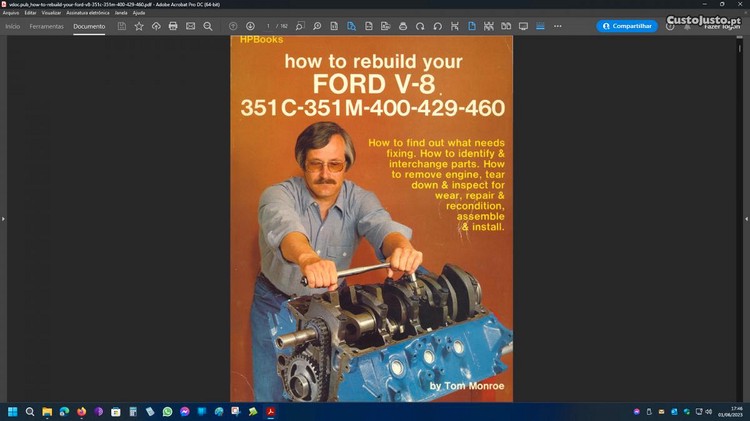Click the Windows Start button

coord(13,411)
